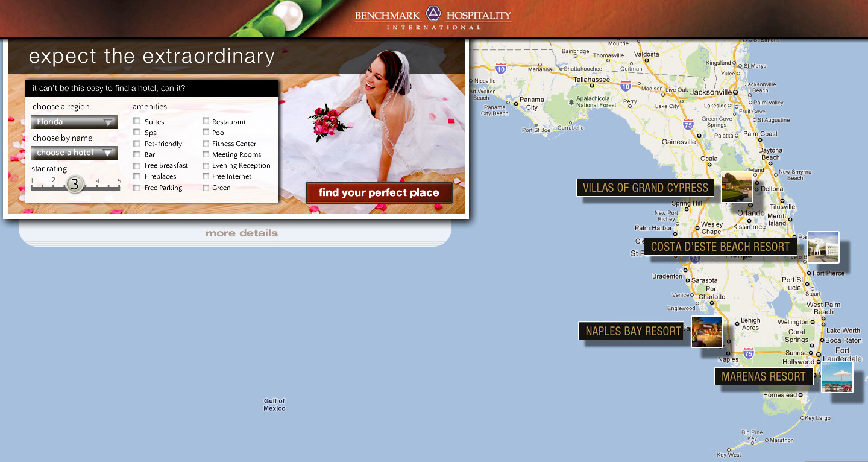Select the Naples Bay Resort label
868x462 pixels.
click(631, 331)
